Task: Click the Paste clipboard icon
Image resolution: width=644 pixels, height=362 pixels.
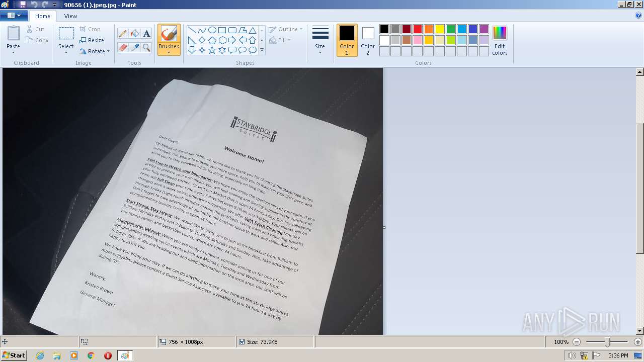Action: coord(14,34)
